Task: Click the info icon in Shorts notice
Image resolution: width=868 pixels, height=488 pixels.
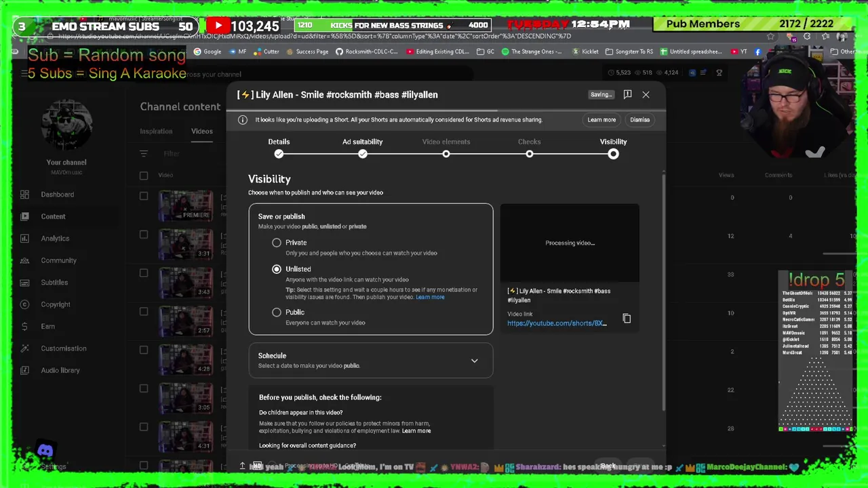Action: coord(243,120)
